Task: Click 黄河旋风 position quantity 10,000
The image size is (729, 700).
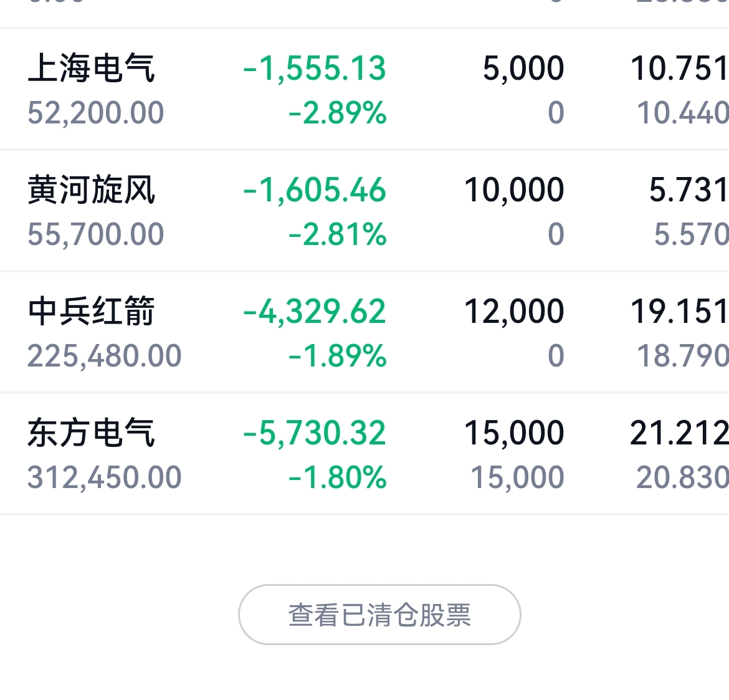Action: 515,189
